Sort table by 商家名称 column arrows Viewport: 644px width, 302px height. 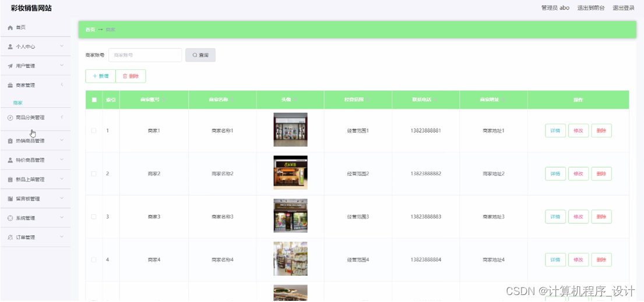[231, 100]
